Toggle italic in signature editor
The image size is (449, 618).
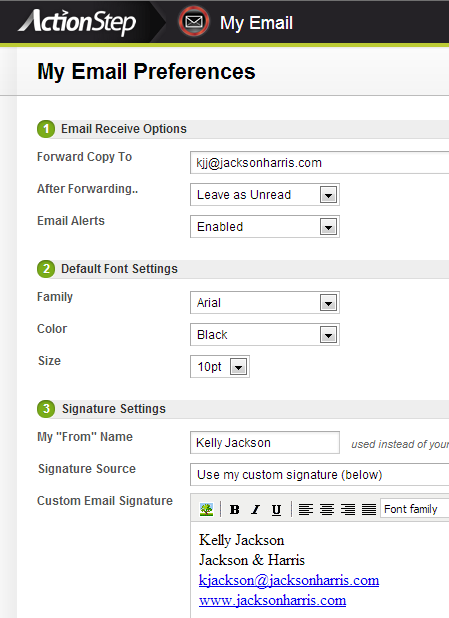(255, 510)
